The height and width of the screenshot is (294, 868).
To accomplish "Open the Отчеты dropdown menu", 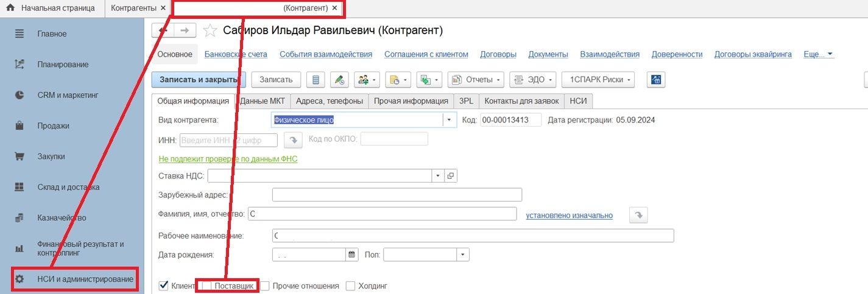I will (x=476, y=80).
